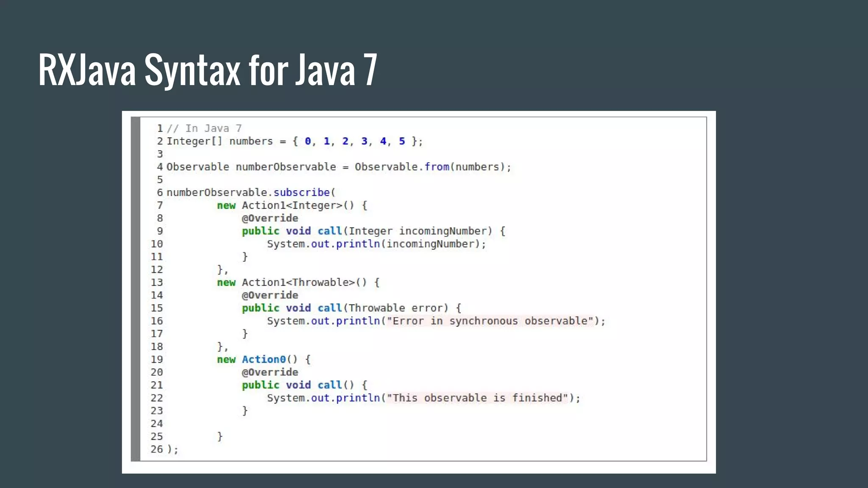This screenshot has width=868, height=488.
Task: Click the comment '// In Java 7'
Action: (x=204, y=128)
